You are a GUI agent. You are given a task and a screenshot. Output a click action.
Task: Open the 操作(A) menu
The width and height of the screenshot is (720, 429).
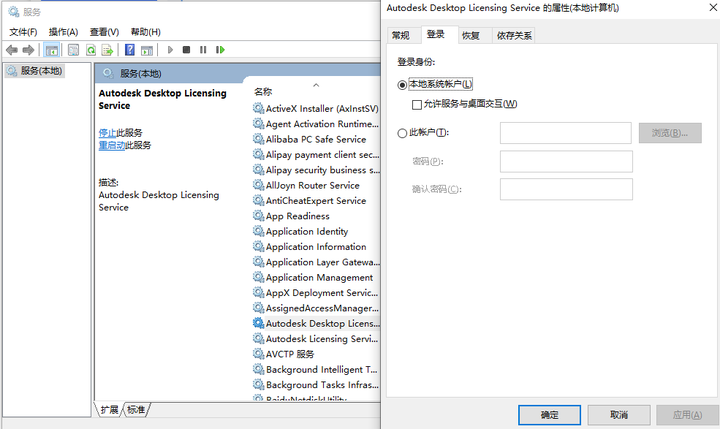point(64,32)
